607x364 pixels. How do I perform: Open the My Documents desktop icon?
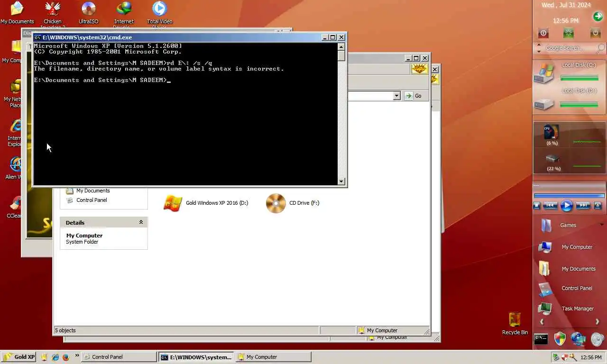click(x=17, y=12)
